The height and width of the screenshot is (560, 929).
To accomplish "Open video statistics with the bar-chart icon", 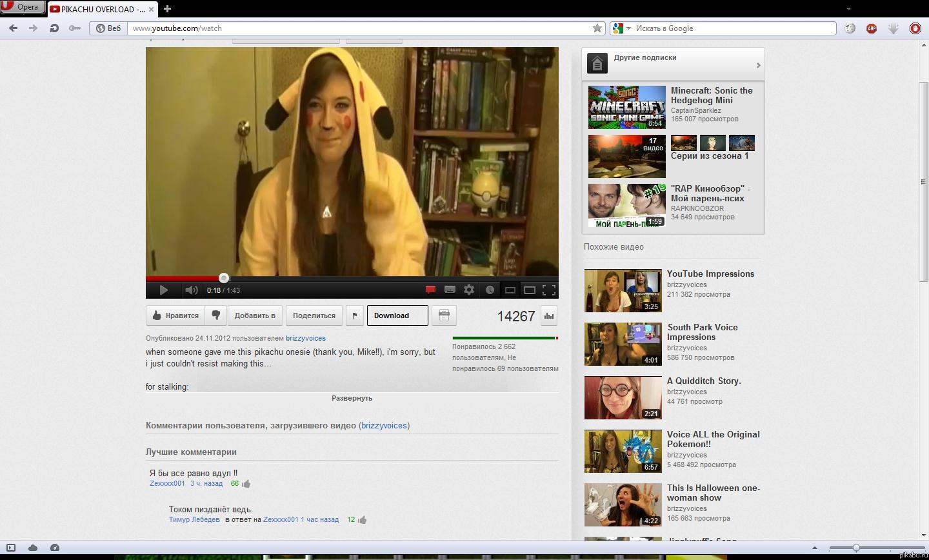I will (x=549, y=316).
